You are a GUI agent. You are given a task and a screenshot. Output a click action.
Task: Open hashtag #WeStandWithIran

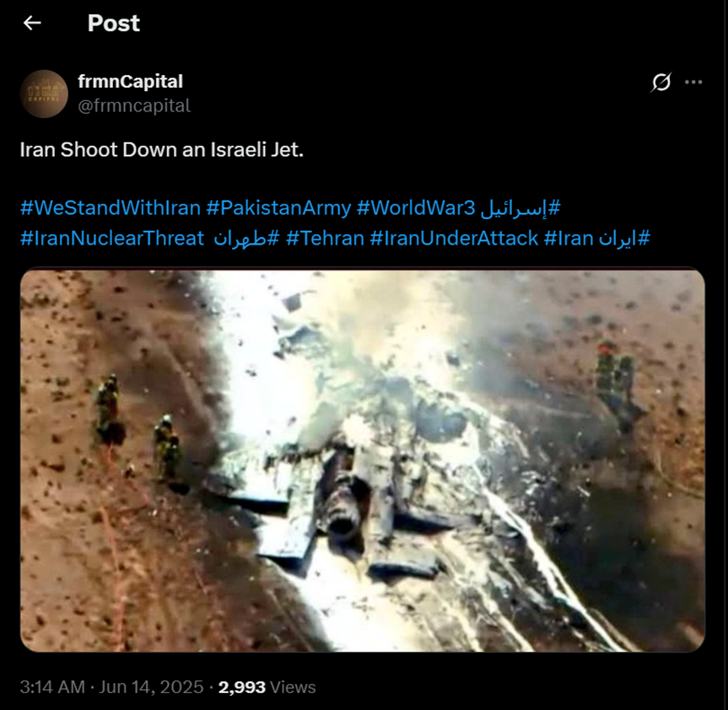(x=111, y=207)
